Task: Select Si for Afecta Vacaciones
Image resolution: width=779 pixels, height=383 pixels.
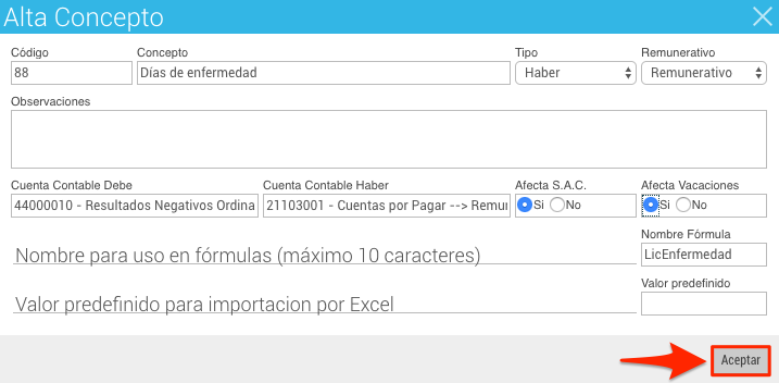Action: (650, 205)
